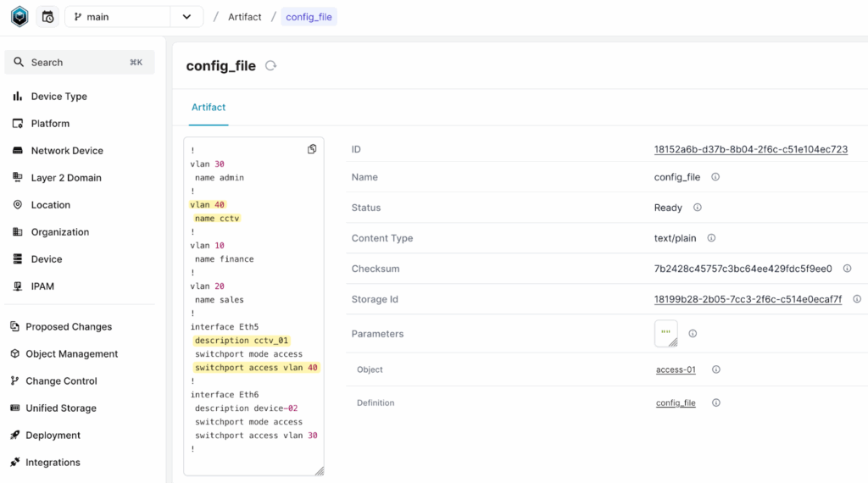Open the config_file definition link
The image size is (868, 483).
(x=676, y=402)
